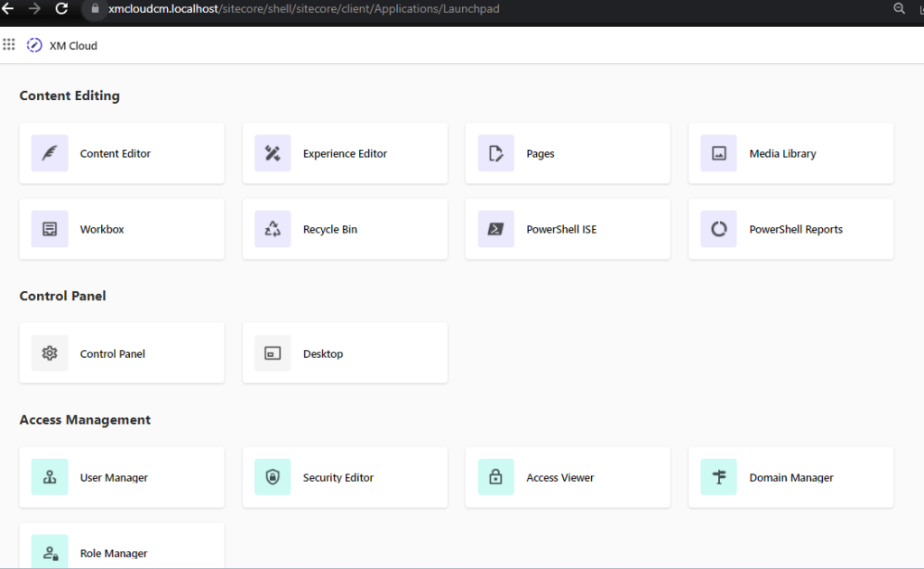Open the Pages application icon
The height and width of the screenshot is (569, 924).
495,153
